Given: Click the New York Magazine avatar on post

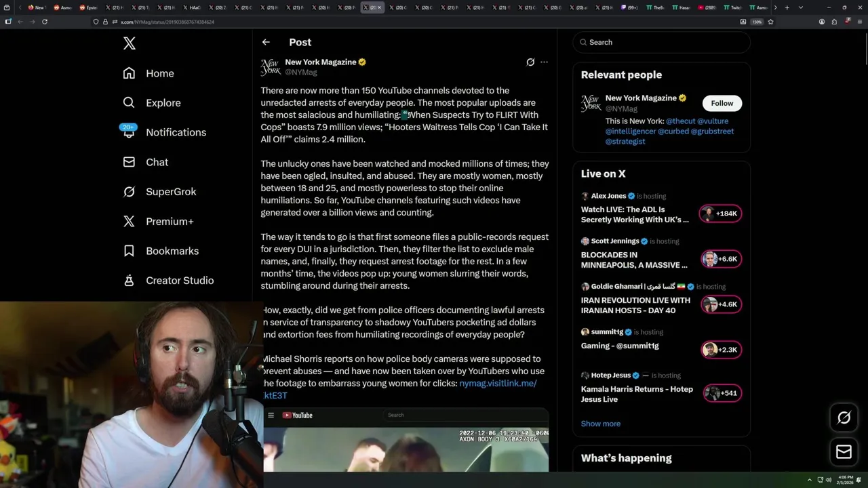Looking at the screenshot, I should coord(271,67).
